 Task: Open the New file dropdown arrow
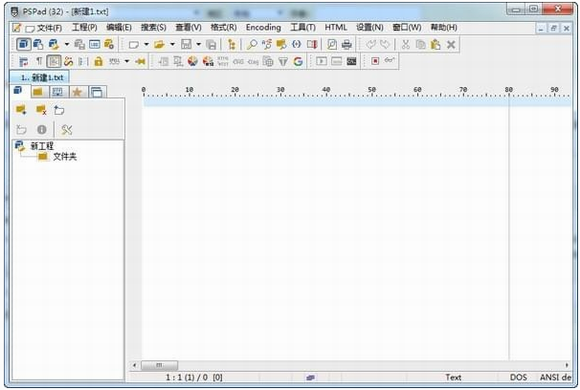[146, 44]
